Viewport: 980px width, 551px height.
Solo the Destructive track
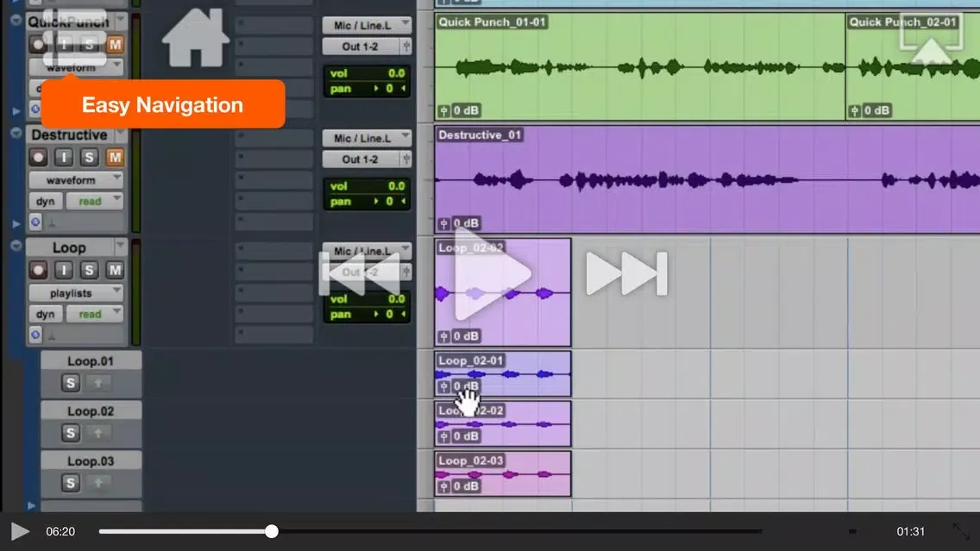click(x=89, y=158)
